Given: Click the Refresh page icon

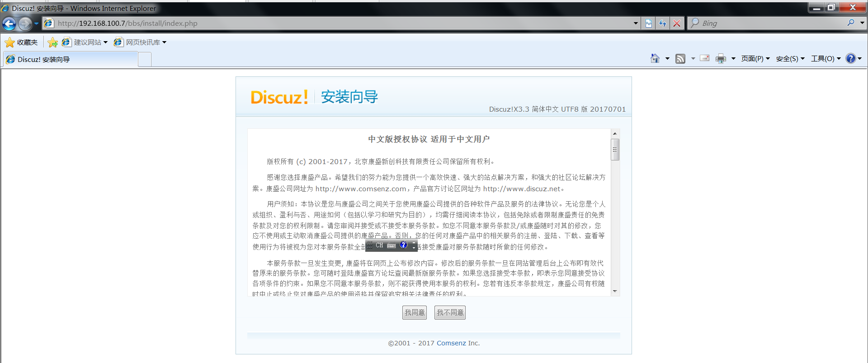Looking at the screenshot, I should [x=663, y=23].
